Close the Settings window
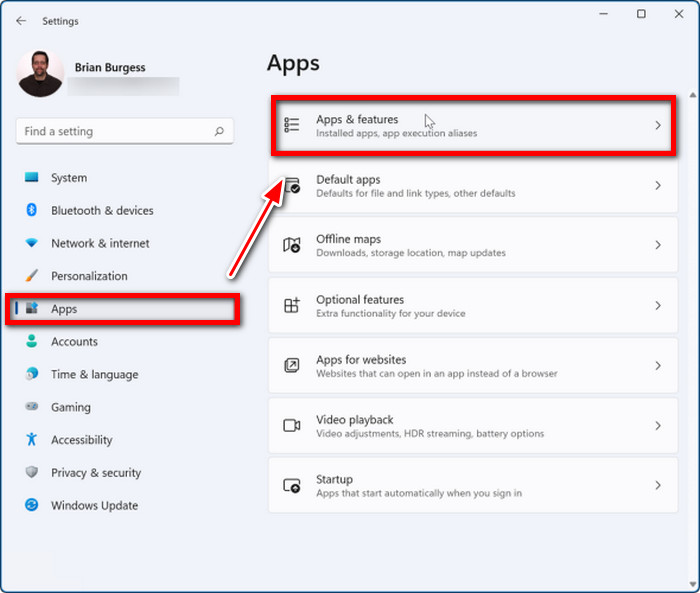The height and width of the screenshot is (593, 700). click(679, 14)
